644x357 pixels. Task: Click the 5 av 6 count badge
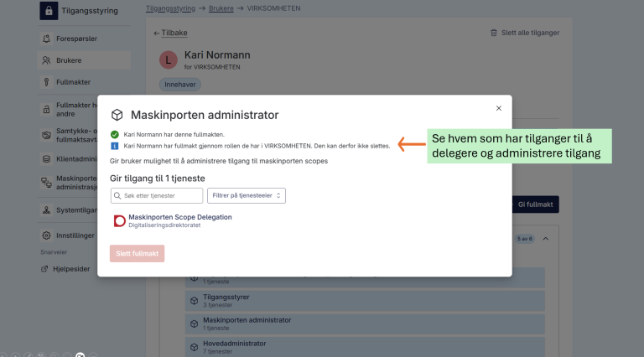click(x=524, y=239)
